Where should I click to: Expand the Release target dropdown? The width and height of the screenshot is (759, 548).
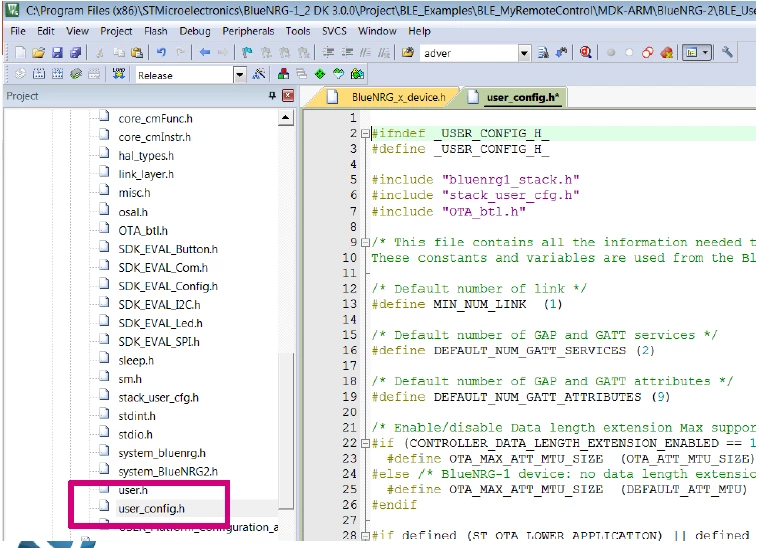(240, 75)
